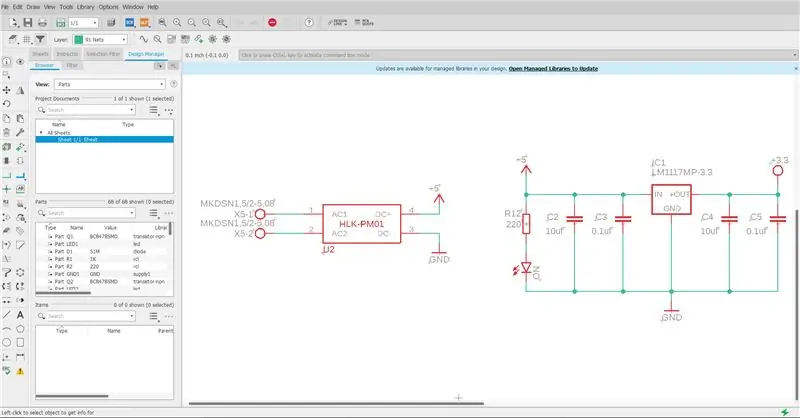Select the Polygon drawing tool

tap(20, 329)
